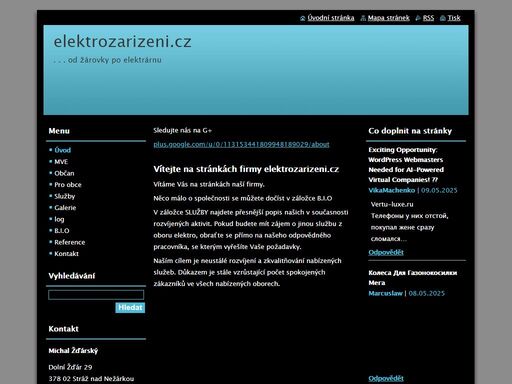Click the VikaMachenko author name
The height and width of the screenshot is (384, 512).
(392, 190)
